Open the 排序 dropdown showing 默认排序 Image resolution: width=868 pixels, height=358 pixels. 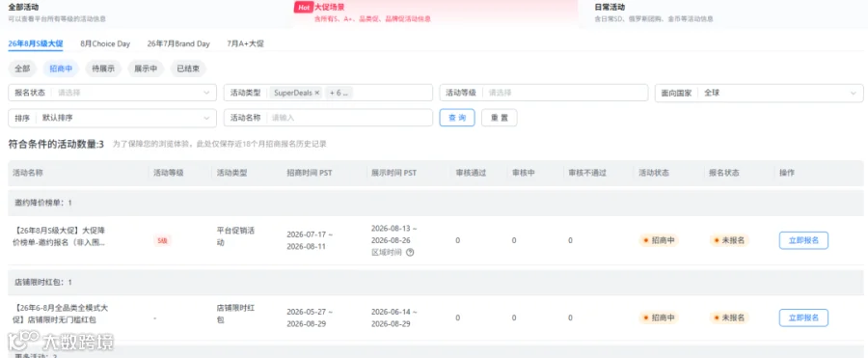113,118
